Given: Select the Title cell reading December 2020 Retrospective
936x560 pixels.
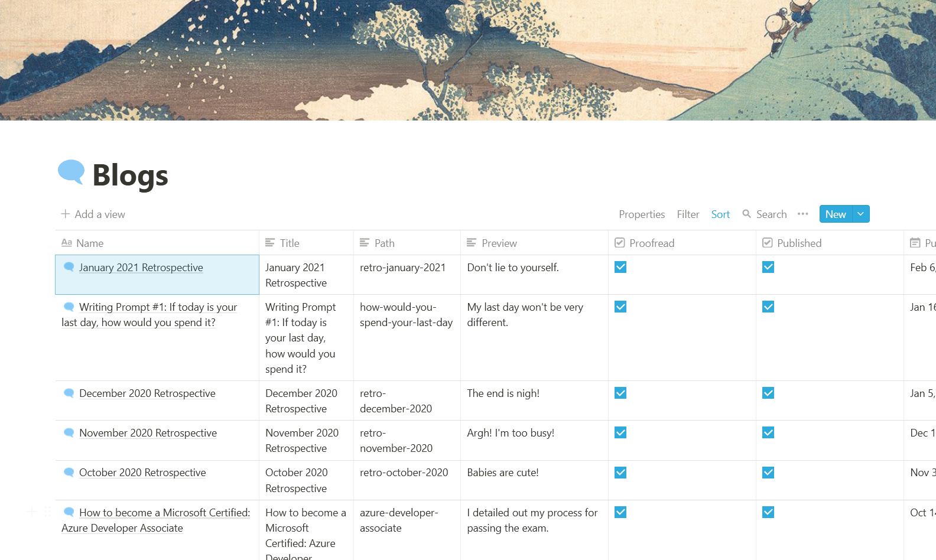Looking at the screenshot, I should (306, 401).
